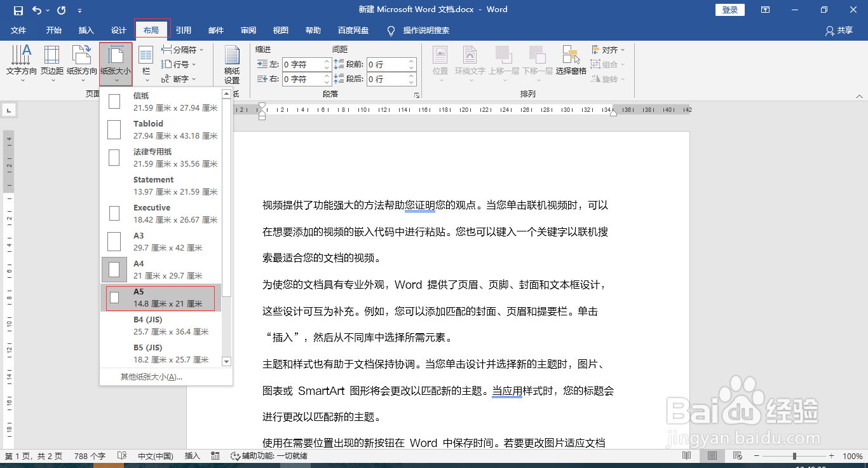Select 法律专用纸 legal paper size
Screen dimensions: 868x468
click(161, 158)
